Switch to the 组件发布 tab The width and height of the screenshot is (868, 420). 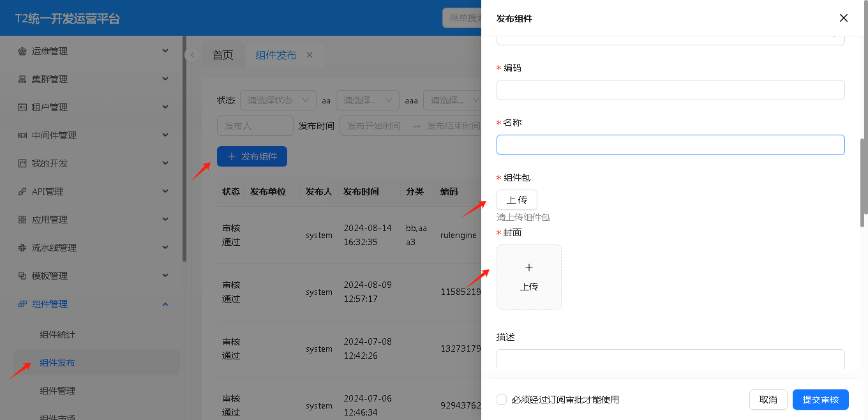coord(276,55)
